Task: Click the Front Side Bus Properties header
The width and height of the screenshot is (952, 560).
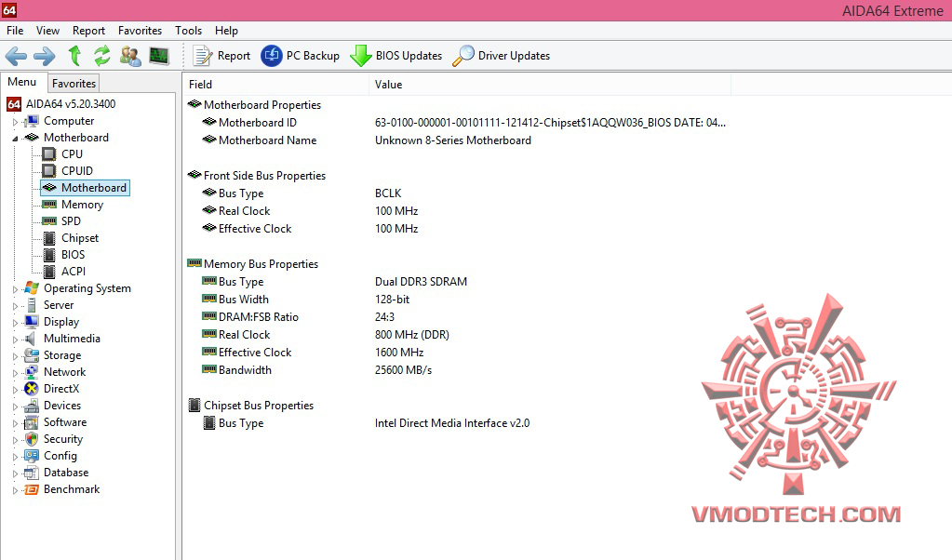Action: (264, 175)
